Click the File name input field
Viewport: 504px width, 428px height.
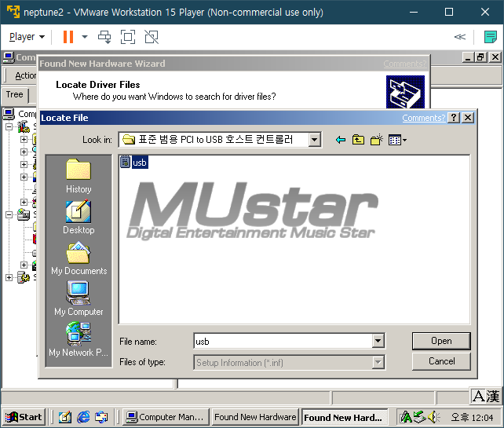(x=283, y=341)
